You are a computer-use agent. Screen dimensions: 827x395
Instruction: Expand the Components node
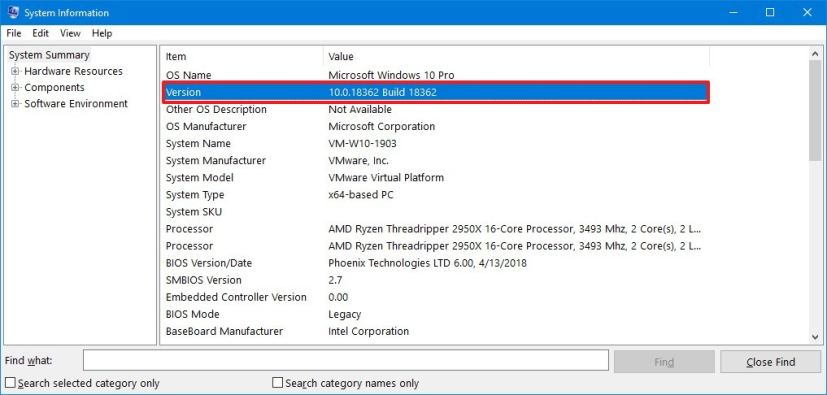(15, 88)
